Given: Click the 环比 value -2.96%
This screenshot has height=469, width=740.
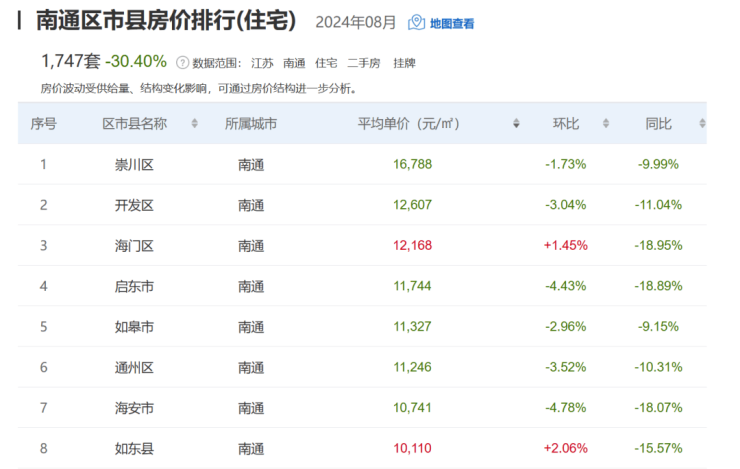Looking at the screenshot, I should 565,327.
